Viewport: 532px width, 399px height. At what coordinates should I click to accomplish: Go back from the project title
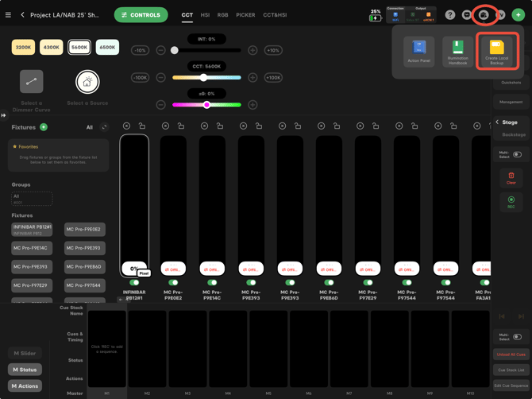[x=22, y=15]
